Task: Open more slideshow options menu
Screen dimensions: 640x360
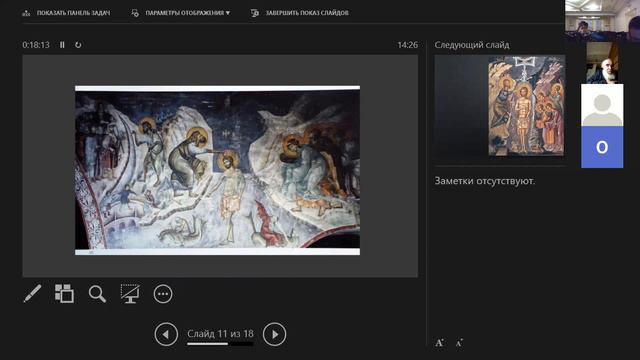Action: [163, 294]
